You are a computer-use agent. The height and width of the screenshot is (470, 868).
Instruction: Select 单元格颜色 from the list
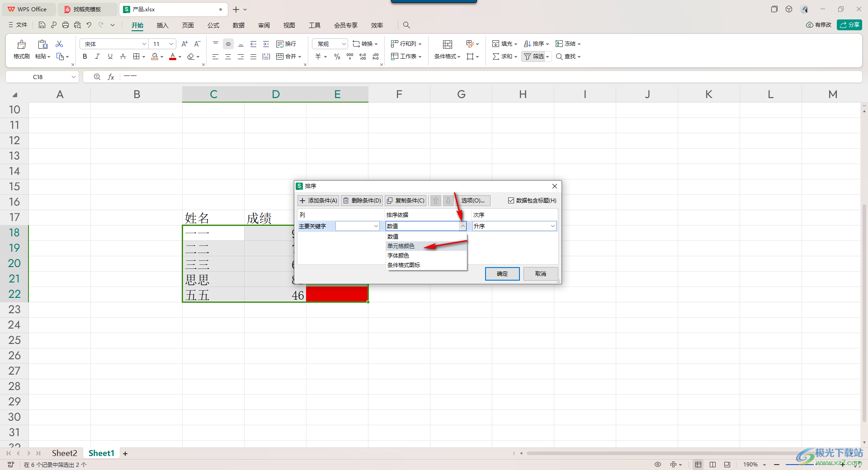tap(426, 246)
